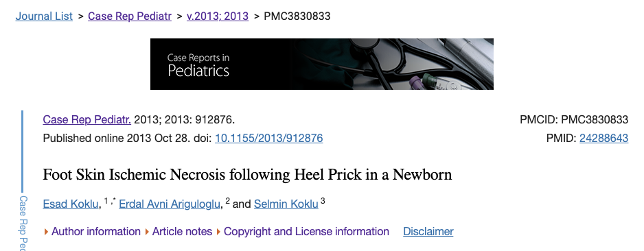
Task: Open PMID 24288643 link
Action: click(x=603, y=139)
